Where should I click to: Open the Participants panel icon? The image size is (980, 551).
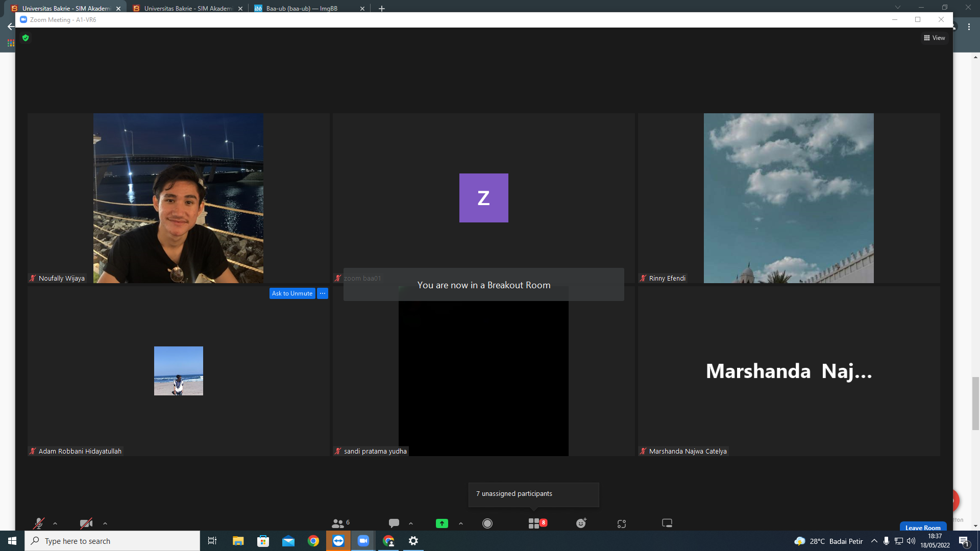[338, 523]
